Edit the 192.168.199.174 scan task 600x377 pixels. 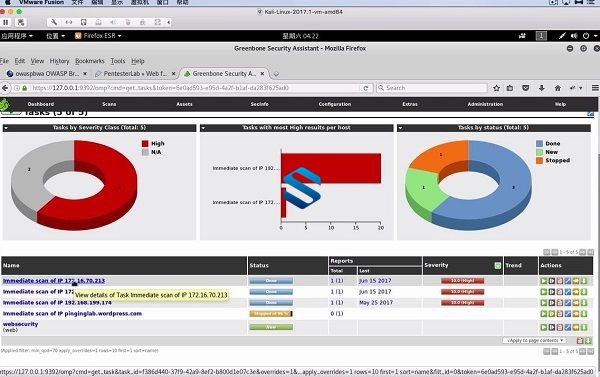[x=568, y=303]
